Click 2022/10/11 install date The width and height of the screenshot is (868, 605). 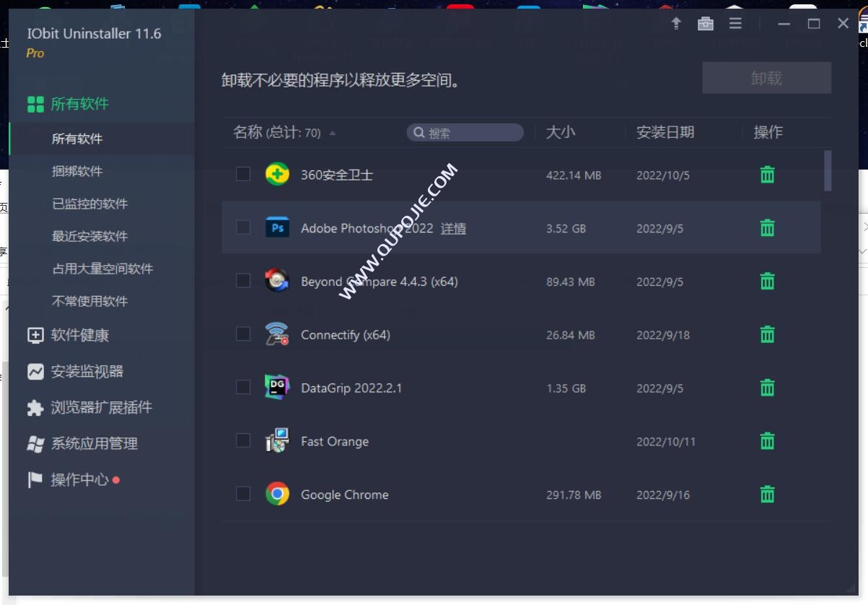(x=666, y=442)
